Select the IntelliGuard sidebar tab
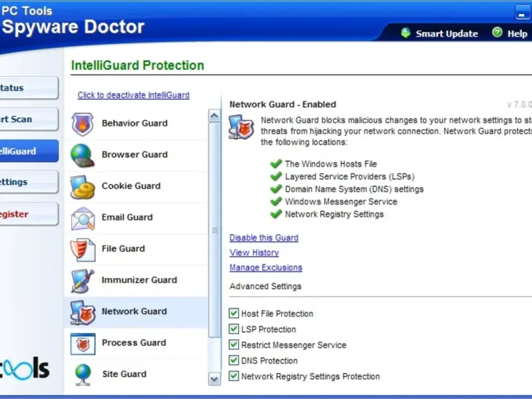The width and height of the screenshot is (532, 399). tap(29, 151)
